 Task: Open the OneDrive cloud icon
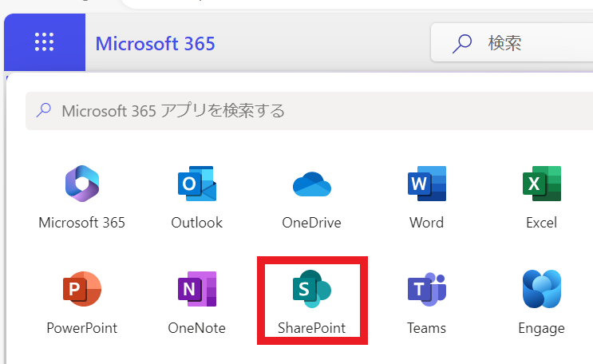[x=312, y=184]
